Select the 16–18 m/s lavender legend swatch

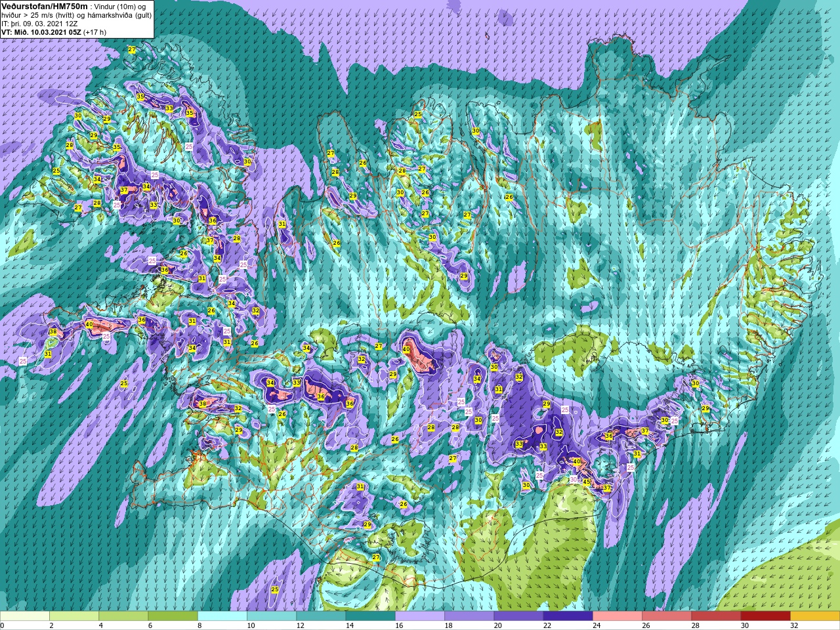click(420, 616)
